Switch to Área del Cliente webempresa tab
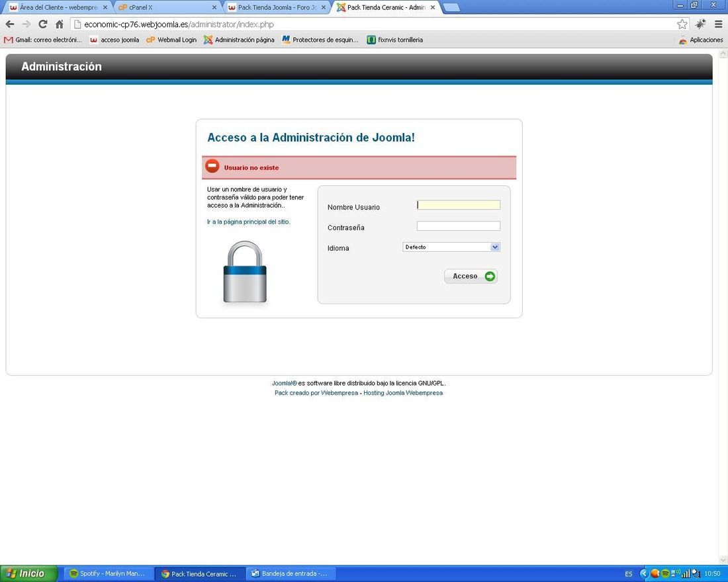Viewport: 728px width, 582px height. pyautogui.click(x=58, y=7)
